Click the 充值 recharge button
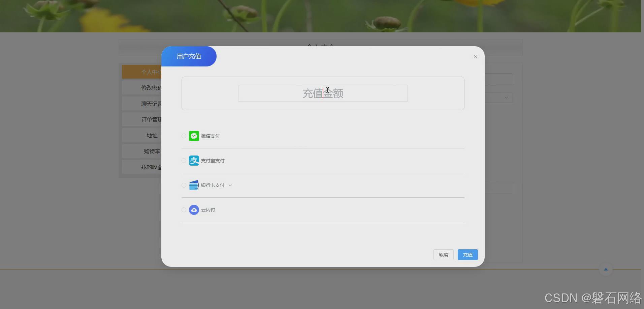 tap(468, 255)
